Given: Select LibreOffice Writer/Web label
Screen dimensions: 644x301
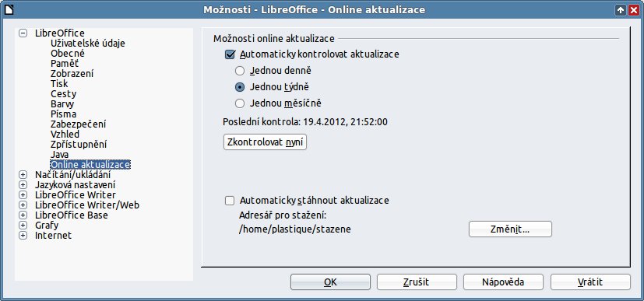Looking at the screenshot, I should point(87,205).
